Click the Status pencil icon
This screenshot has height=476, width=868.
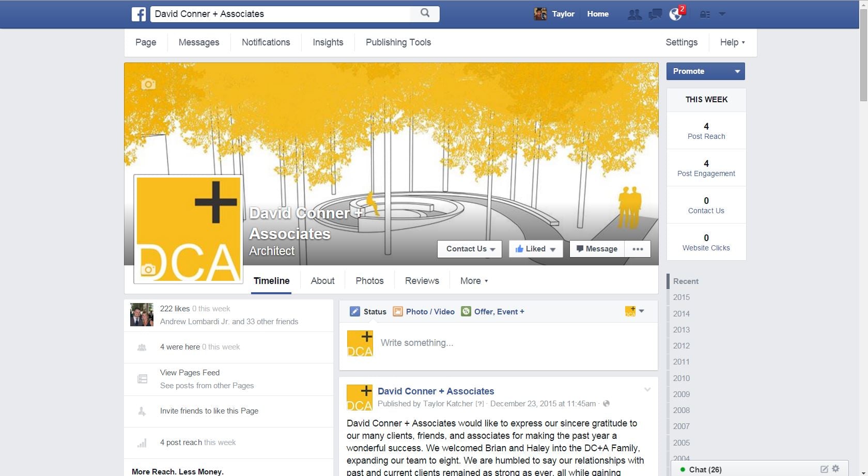pos(355,311)
